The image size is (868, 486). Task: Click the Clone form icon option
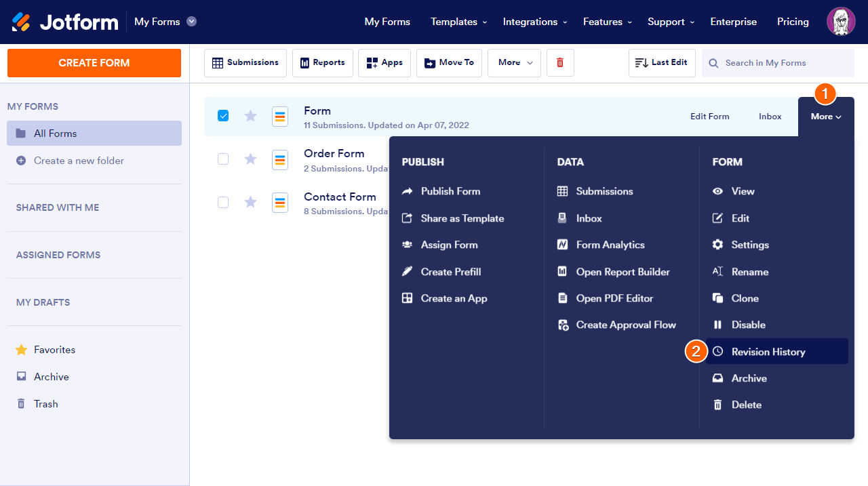tap(718, 298)
